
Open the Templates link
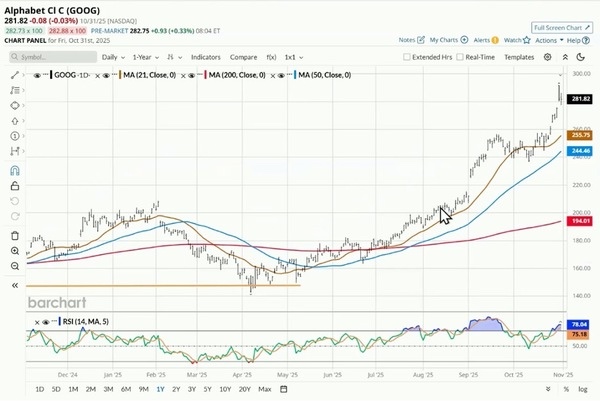point(519,58)
